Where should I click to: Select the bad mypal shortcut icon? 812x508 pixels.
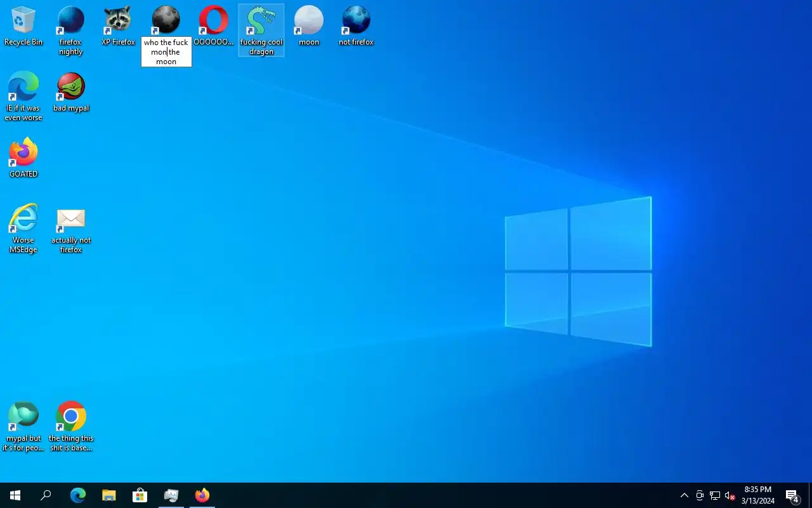(70, 86)
